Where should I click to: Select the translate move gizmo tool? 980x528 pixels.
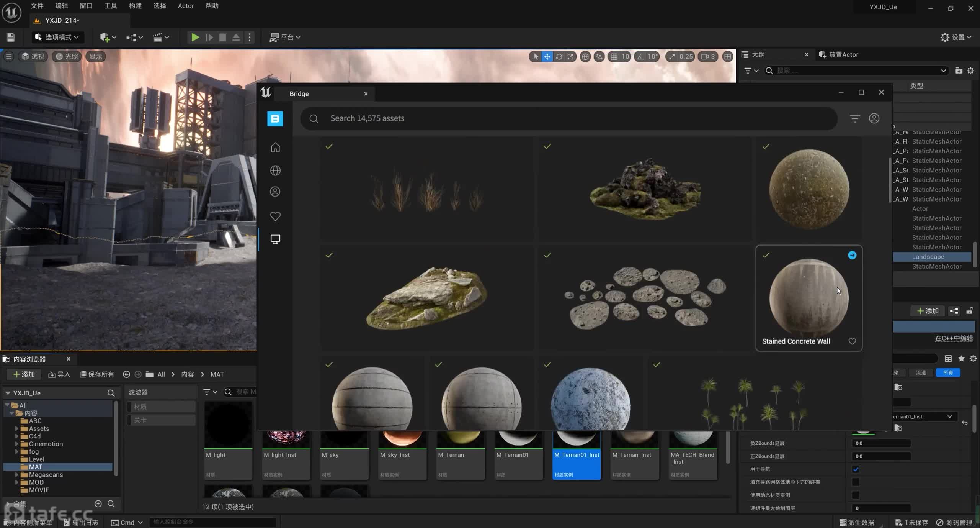(547, 57)
